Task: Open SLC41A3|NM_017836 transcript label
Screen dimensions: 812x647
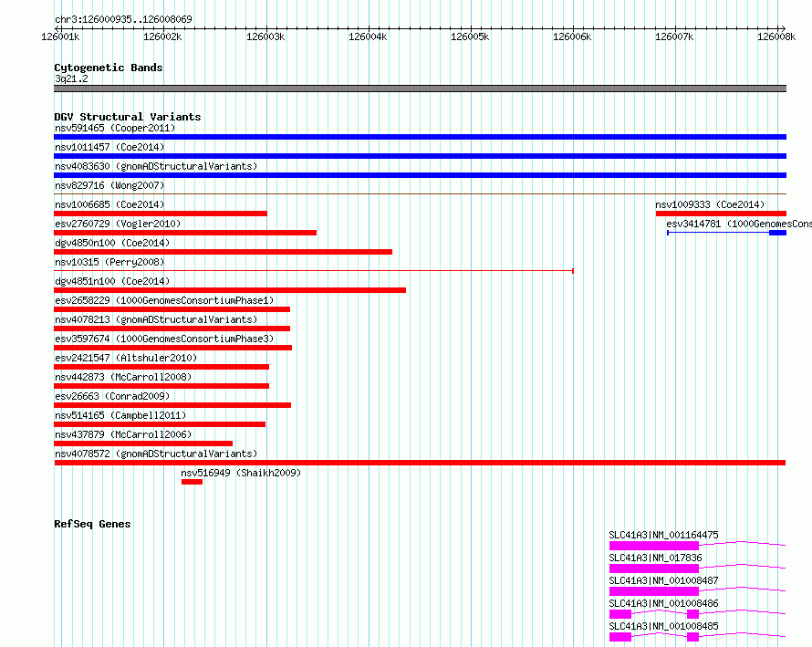Action: 655,558
